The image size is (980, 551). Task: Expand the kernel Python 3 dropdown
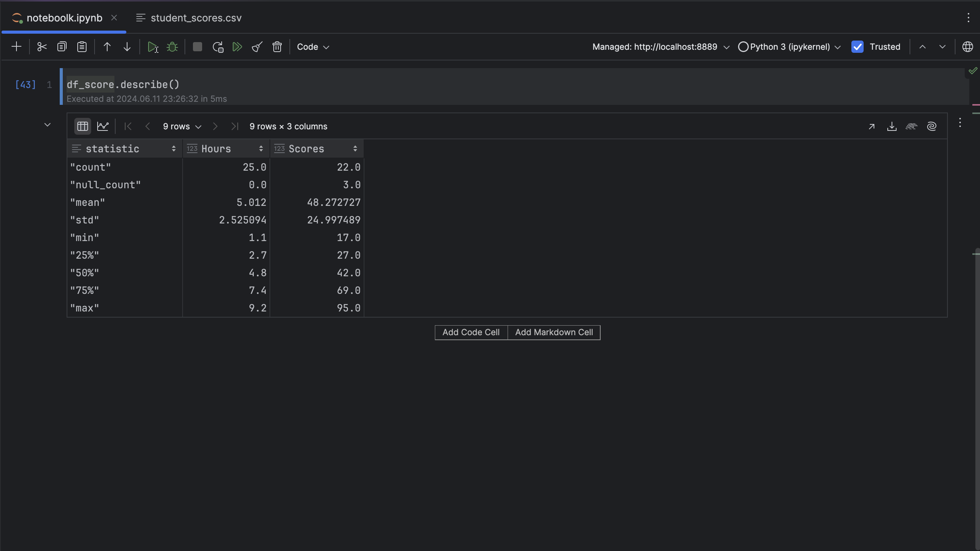point(837,46)
